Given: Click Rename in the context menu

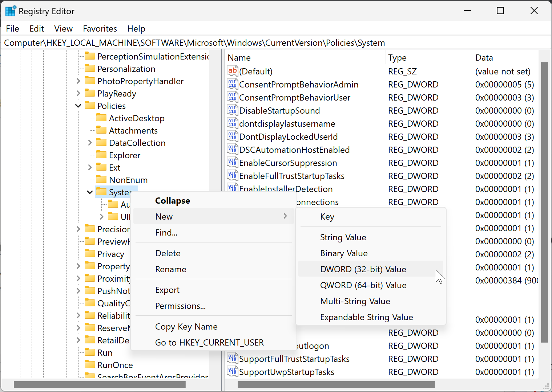Looking at the screenshot, I should click(x=213, y=269).
